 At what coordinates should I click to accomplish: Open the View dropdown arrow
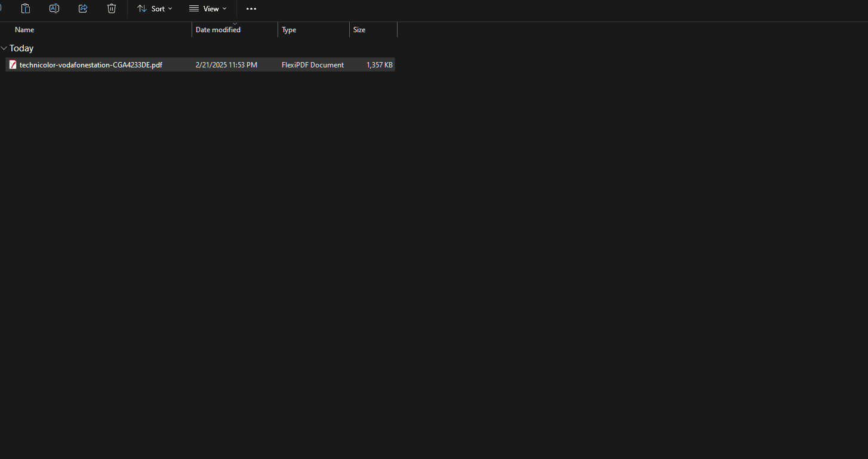pyautogui.click(x=224, y=9)
